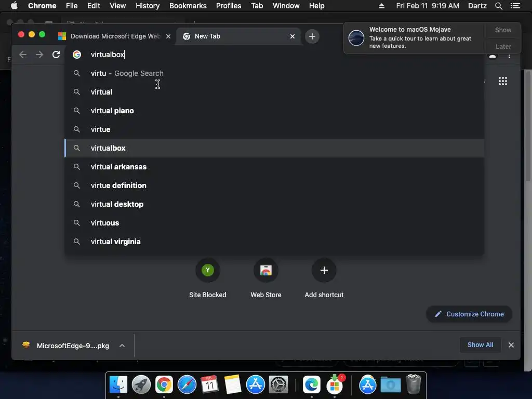Viewport: 532px width, 399px height.
Task: Open the History menu
Action: (148, 6)
